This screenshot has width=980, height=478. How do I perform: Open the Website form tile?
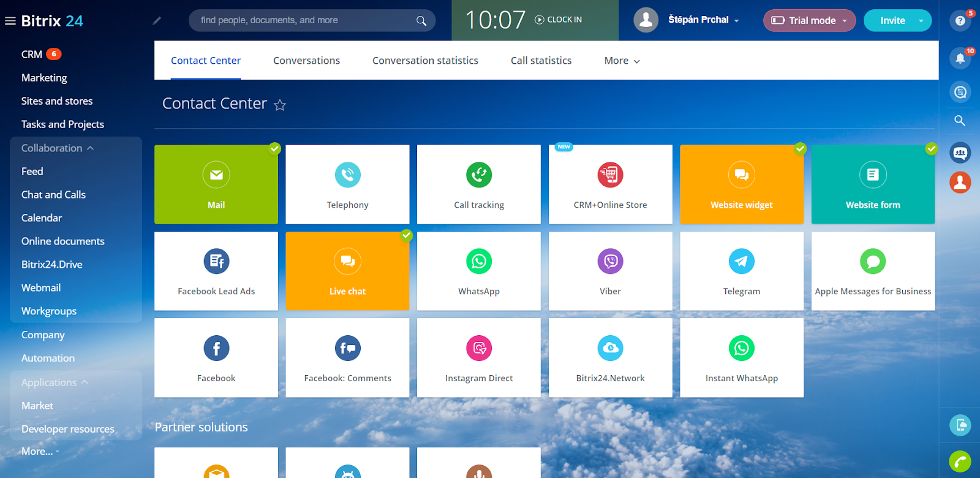pyautogui.click(x=873, y=184)
